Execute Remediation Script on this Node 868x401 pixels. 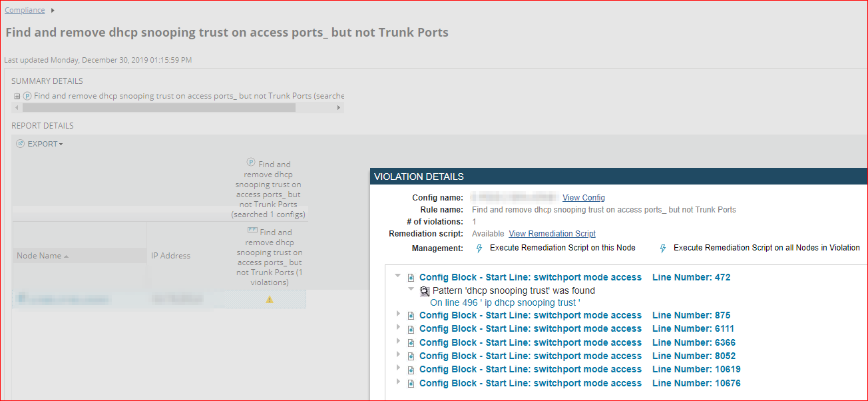pos(562,248)
